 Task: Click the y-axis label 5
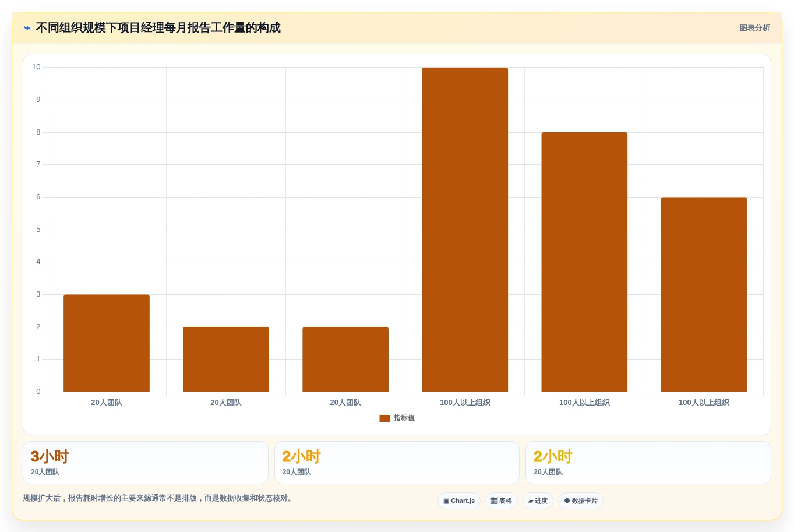point(38,230)
